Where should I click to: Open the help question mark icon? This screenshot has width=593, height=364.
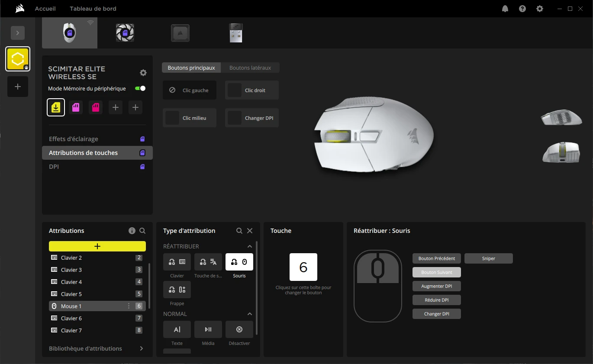522,9
